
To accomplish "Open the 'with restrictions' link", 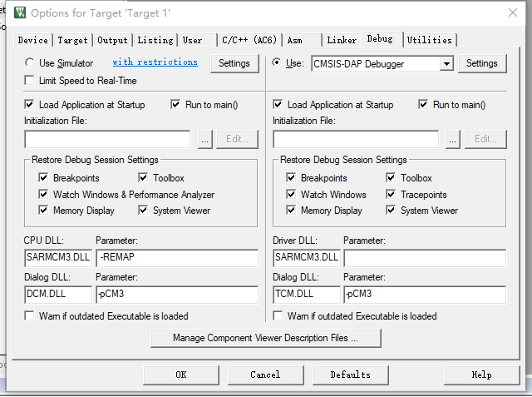I will coord(155,62).
